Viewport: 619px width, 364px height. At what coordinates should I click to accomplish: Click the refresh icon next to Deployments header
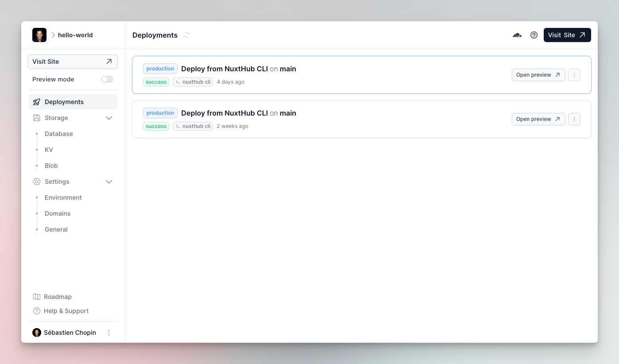coord(186,35)
